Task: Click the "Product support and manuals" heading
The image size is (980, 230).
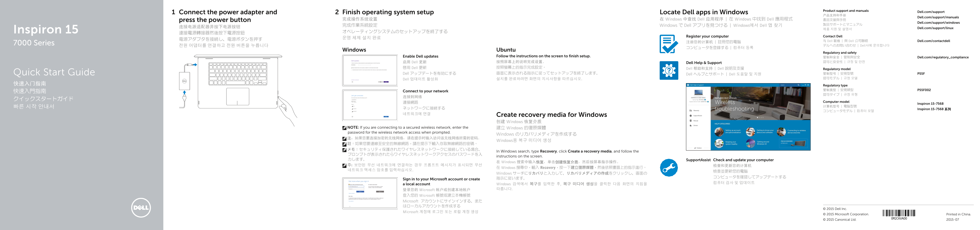Action: [x=846, y=11]
